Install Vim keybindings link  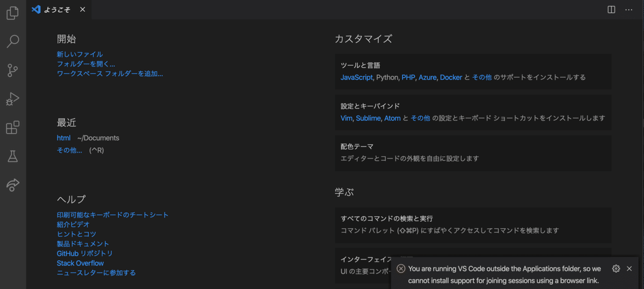click(x=347, y=118)
